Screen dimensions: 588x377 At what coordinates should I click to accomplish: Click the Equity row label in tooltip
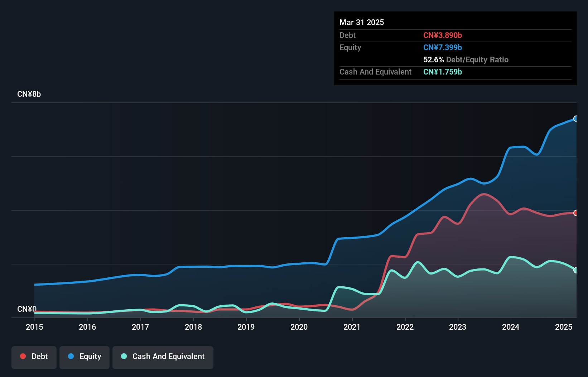pos(350,47)
